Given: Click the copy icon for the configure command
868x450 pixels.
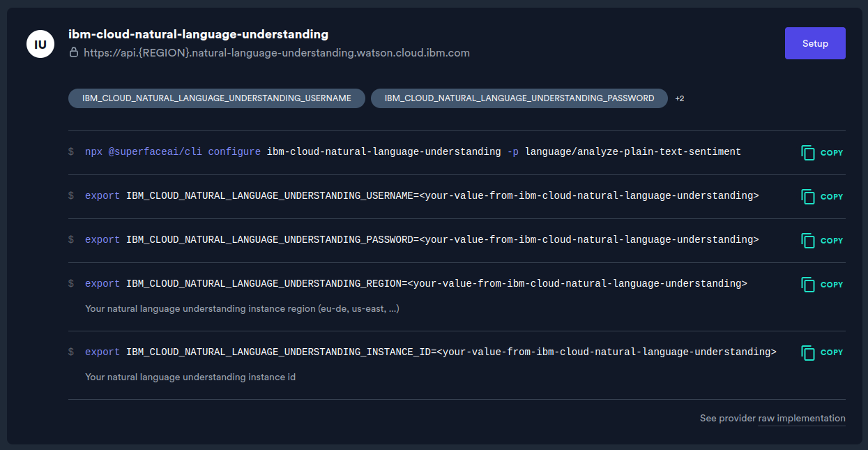Looking at the screenshot, I should coord(808,151).
